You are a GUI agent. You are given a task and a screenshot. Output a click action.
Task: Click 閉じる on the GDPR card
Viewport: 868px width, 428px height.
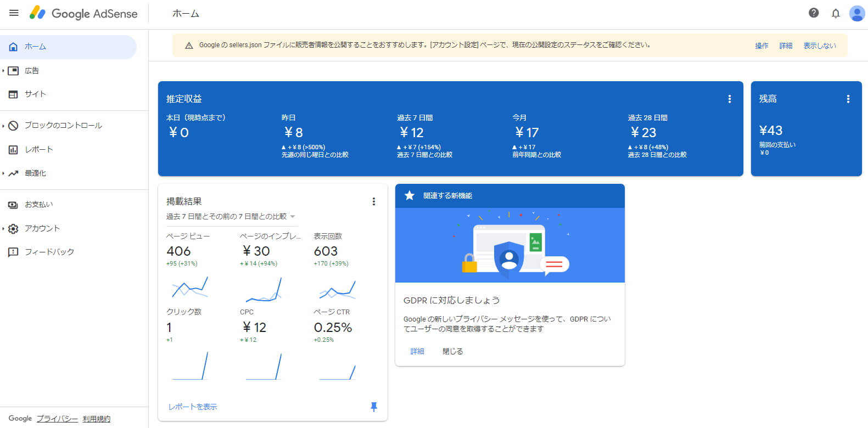[453, 351]
